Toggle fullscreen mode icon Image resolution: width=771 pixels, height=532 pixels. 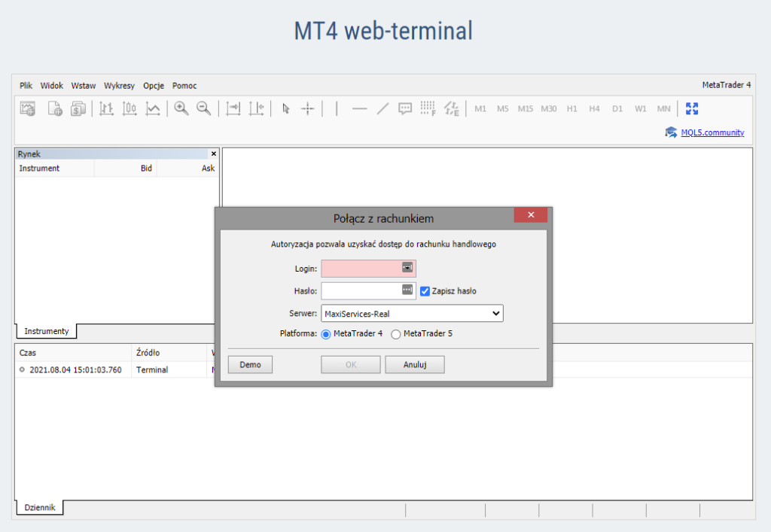tap(692, 108)
